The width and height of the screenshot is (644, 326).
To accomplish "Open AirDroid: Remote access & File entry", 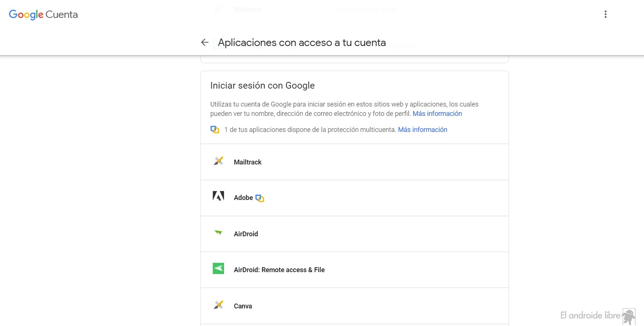I will 355,270.
